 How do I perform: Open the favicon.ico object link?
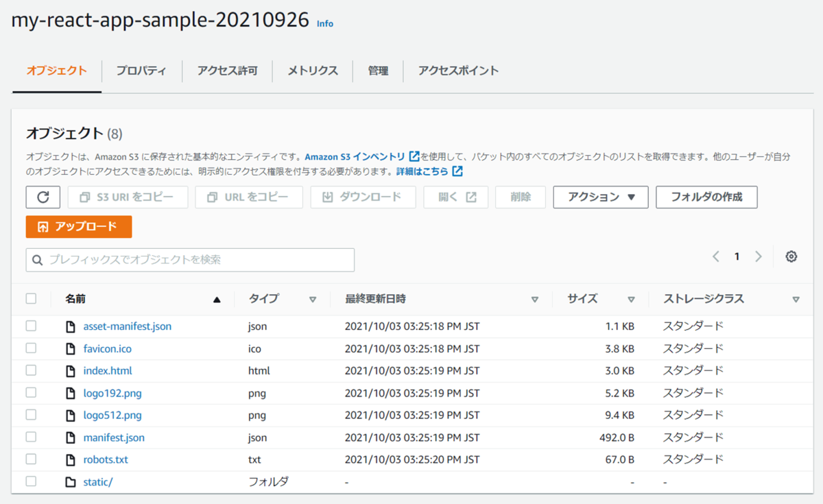108,348
